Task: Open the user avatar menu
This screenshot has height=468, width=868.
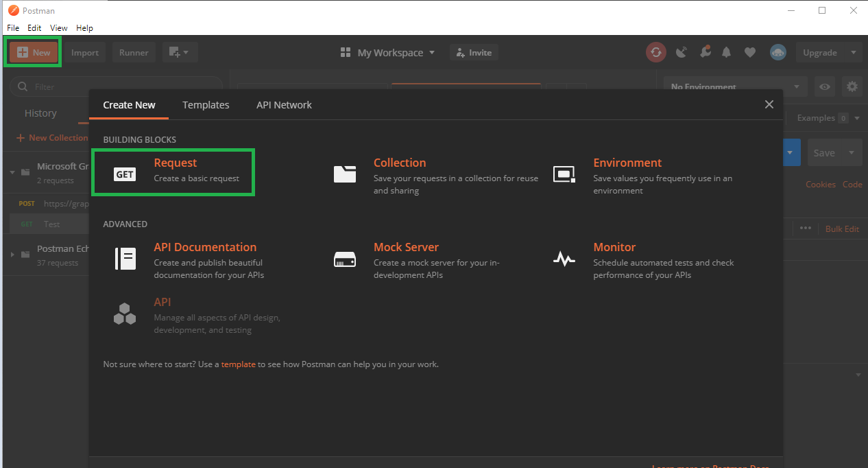Action: pos(777,52)
